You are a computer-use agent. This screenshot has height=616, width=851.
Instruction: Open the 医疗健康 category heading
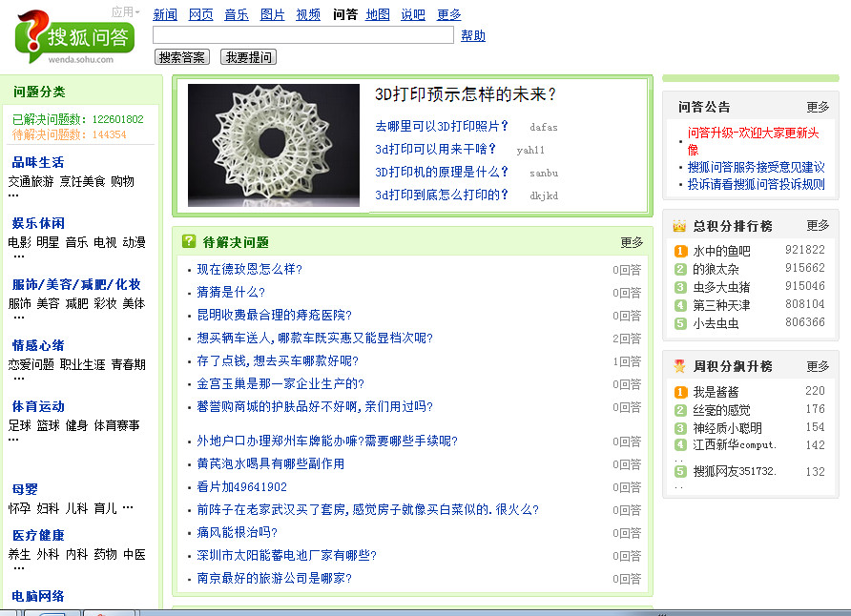(38, 535)
